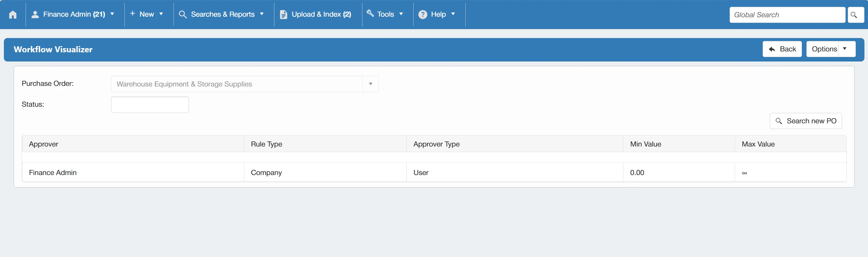Open the Options dropdown arrow
The image size is (868, 257).
coord(845,49)
